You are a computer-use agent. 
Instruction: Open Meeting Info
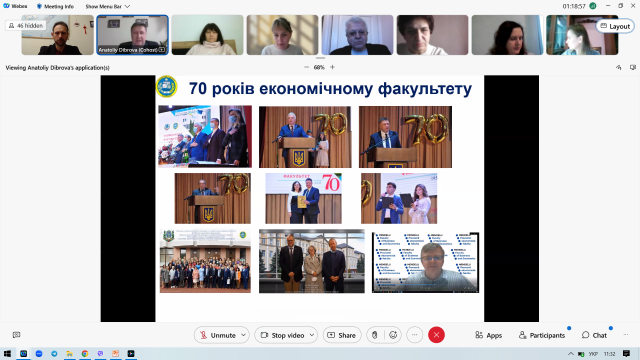55,7
